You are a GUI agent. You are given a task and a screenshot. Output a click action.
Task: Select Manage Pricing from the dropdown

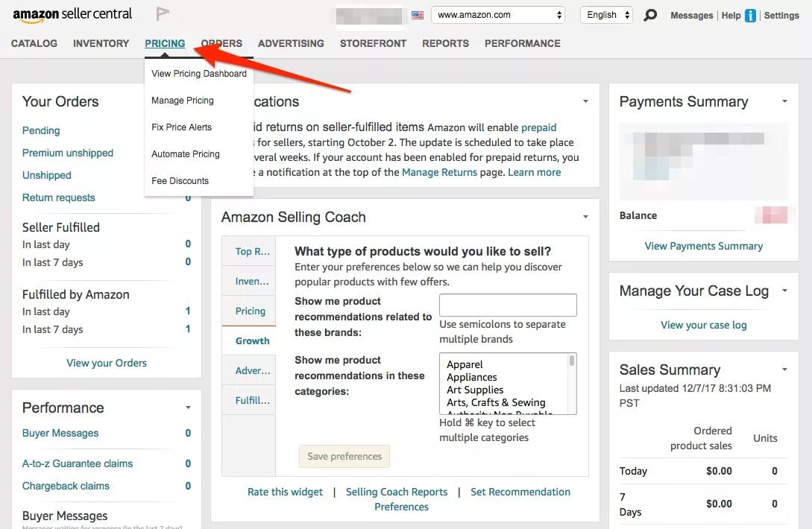pos(182,101)
